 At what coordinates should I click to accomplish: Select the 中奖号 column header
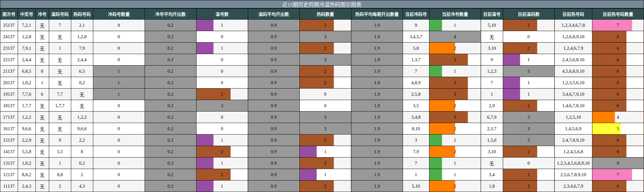[26, 14]
